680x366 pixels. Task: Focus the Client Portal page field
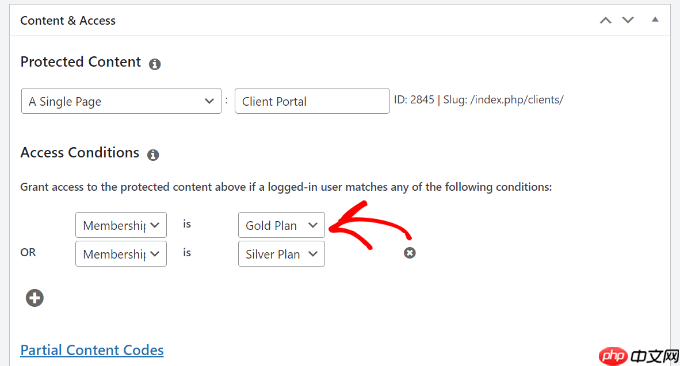[312, 101]
